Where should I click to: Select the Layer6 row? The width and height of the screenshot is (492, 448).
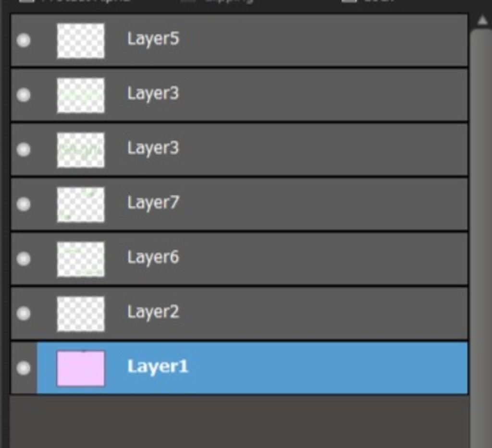(239, 259)
